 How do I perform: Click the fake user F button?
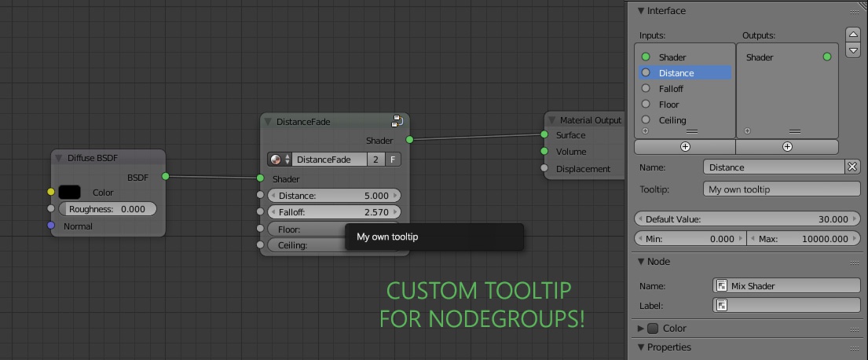[393, 160]
